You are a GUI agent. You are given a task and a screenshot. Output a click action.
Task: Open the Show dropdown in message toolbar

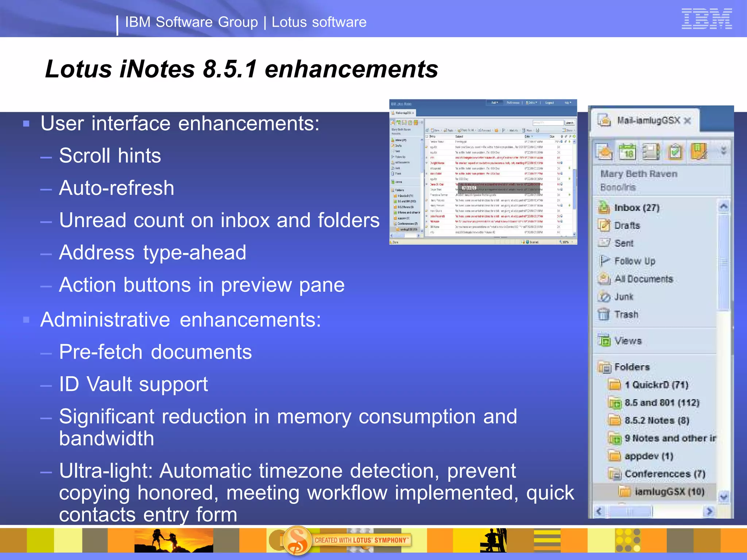pyautogui.click(x=569, y=130)
